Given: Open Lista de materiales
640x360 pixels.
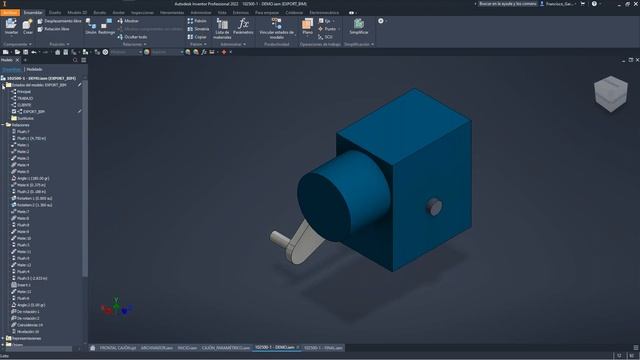Looking at the screenshot, I should pos(222,29).
